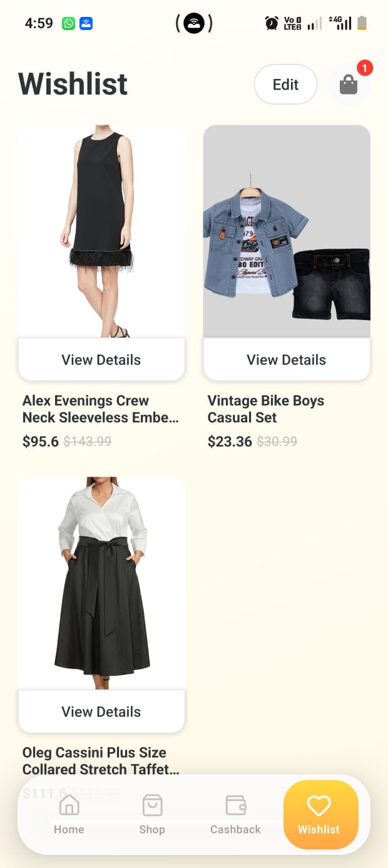Screen dimensions: 388x868
Task: Tap the Alex Evenings Crew Neck title
Action: [x=101, y=409]
